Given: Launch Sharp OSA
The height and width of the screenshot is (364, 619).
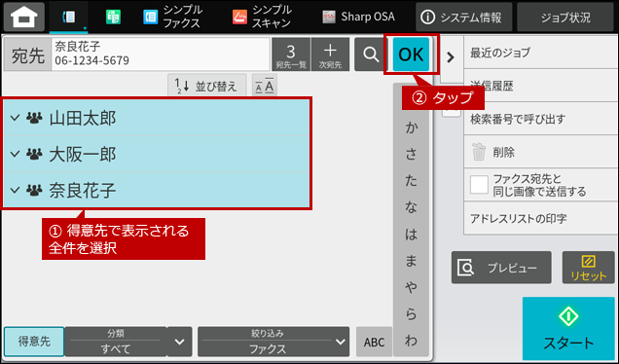Looking at the screenshot, I should (358, 17).
